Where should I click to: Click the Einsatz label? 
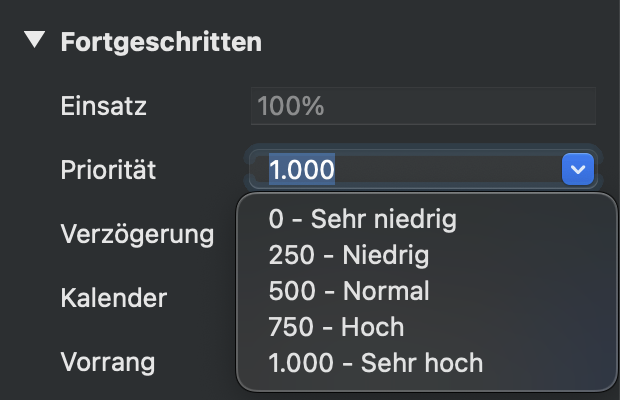click(x=103, y=106)
